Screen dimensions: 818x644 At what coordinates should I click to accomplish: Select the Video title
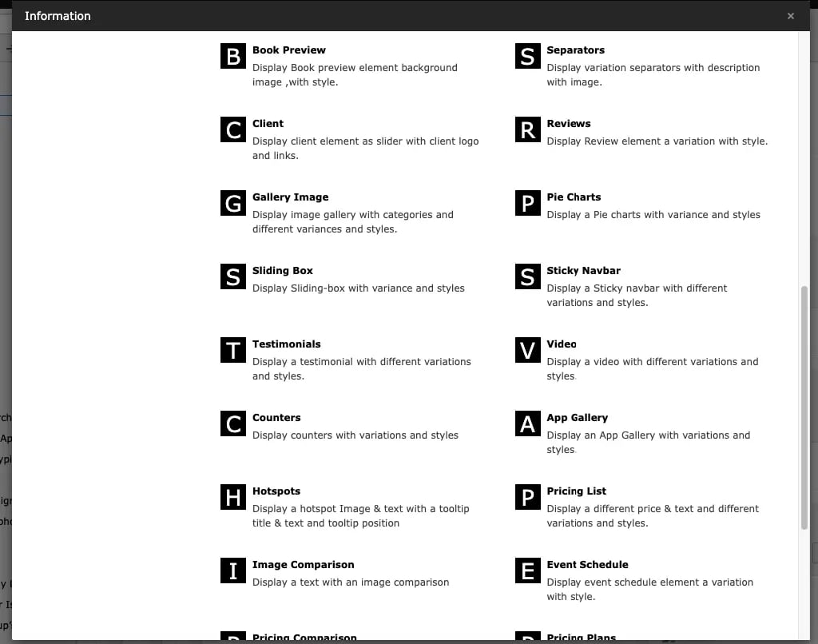click(x=562, y=344)
